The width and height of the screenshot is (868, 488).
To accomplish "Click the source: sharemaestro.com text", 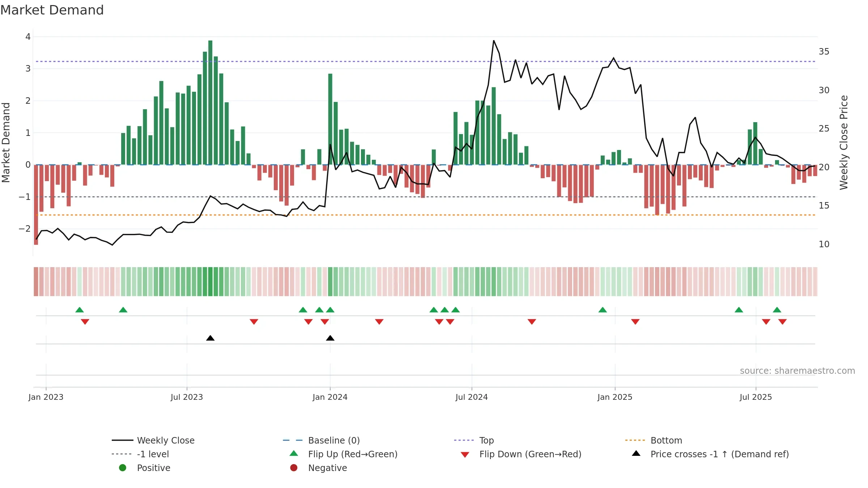I will pos(797,371).
